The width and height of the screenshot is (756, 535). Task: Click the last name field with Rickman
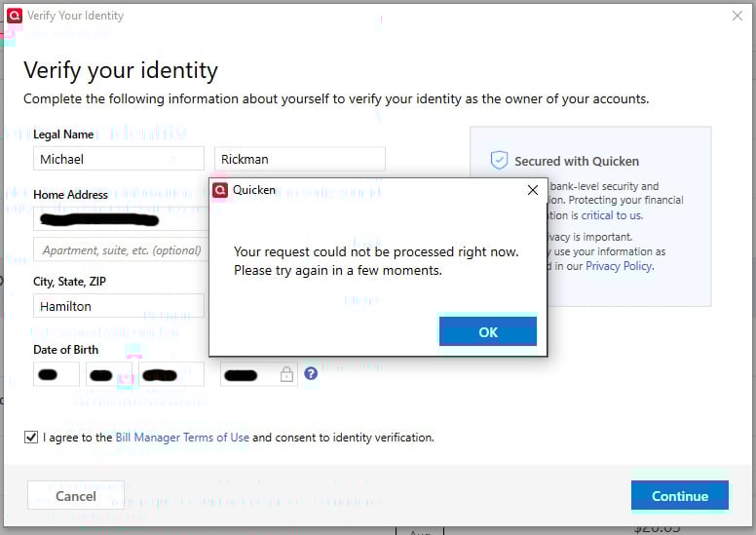(x=299, y=159)
